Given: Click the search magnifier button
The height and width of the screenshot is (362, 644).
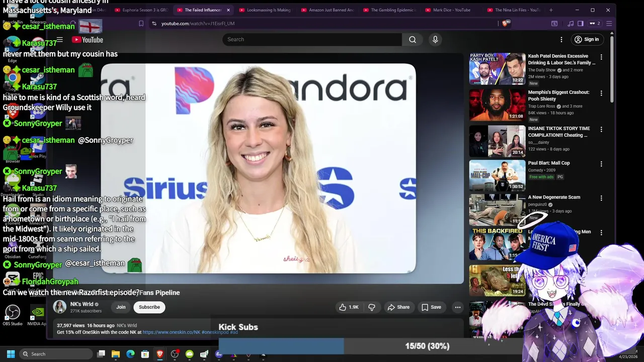Looking at the screenshot, I should pos(413,39).
